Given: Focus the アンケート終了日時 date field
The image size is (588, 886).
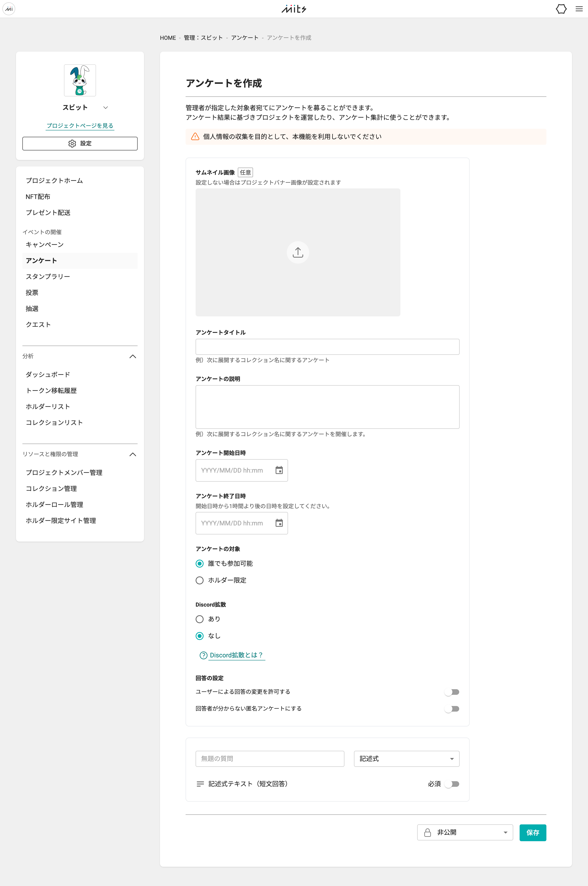Looking at the screenshot, I should 242,523.
